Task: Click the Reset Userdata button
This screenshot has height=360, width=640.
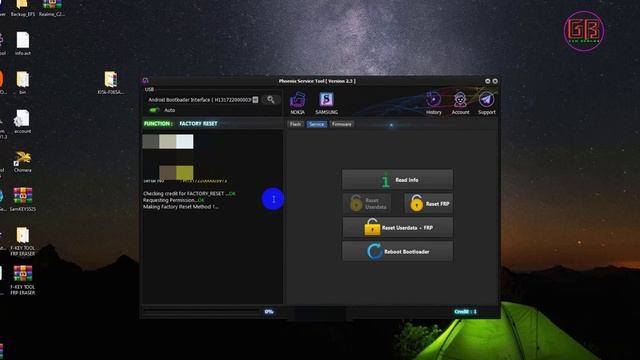Action: point(367,203)
